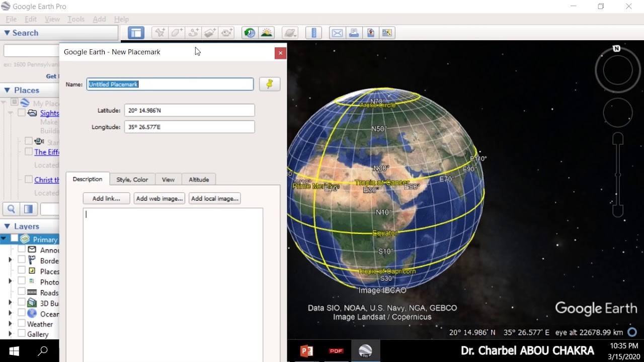Switch to the View tab in dialog
Viewport: 644px width, 362px height.
click(x=168, y=179)
